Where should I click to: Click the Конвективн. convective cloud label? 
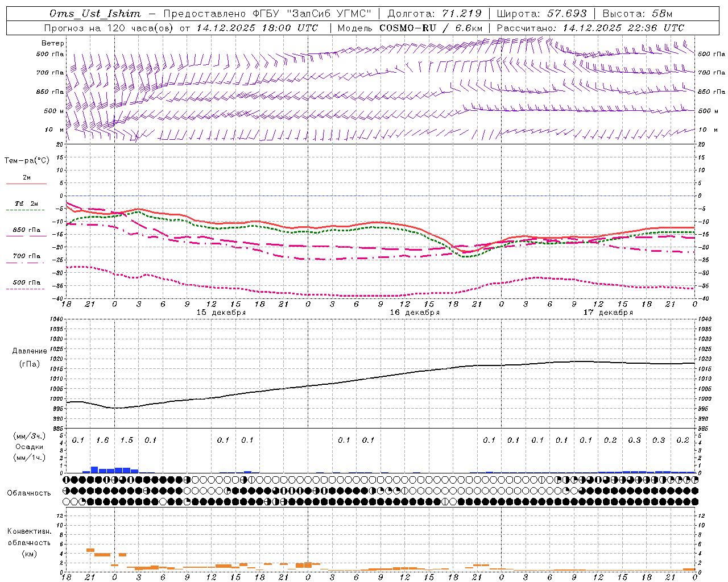29,531
